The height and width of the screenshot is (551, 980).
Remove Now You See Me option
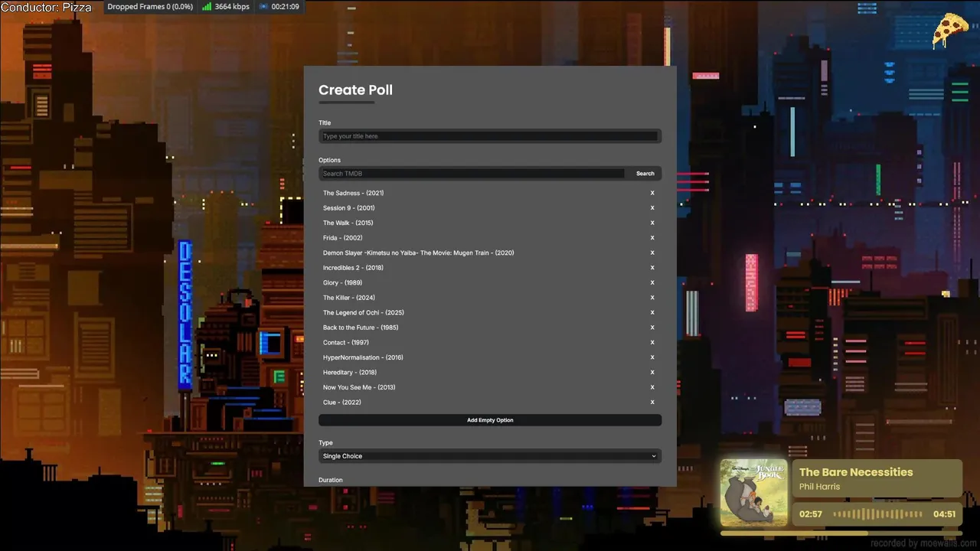(652, 387)
